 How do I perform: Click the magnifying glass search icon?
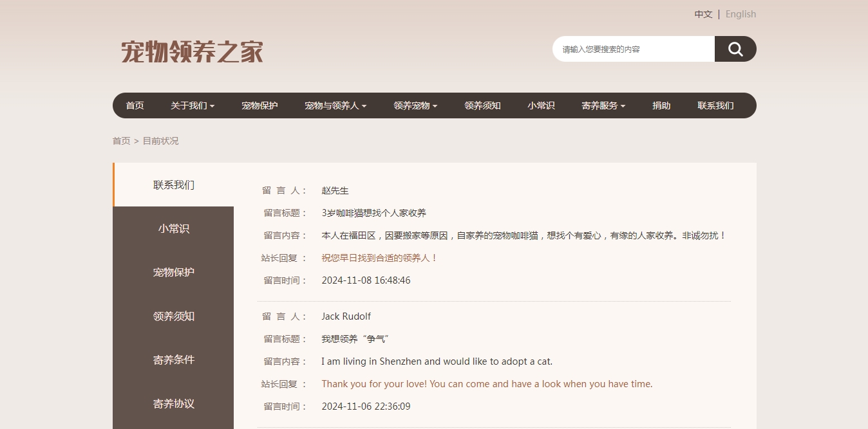click(x=735, y=49)
